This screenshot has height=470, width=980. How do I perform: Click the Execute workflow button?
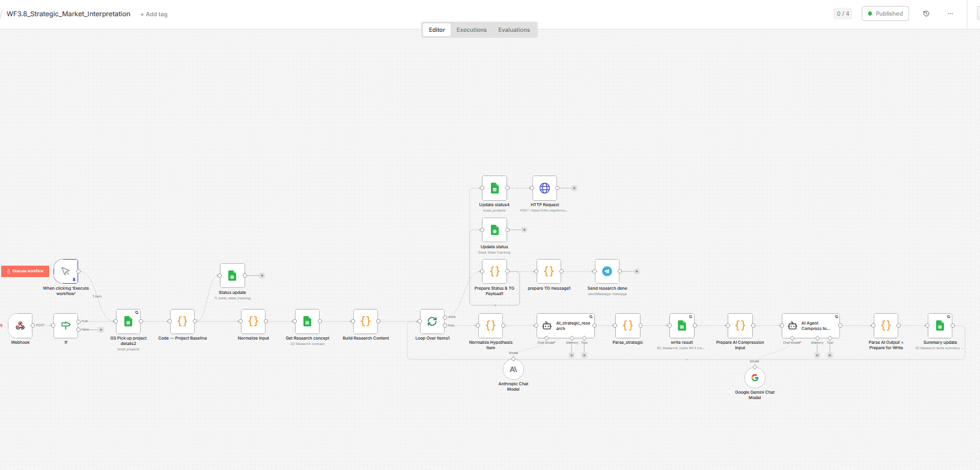25,271
